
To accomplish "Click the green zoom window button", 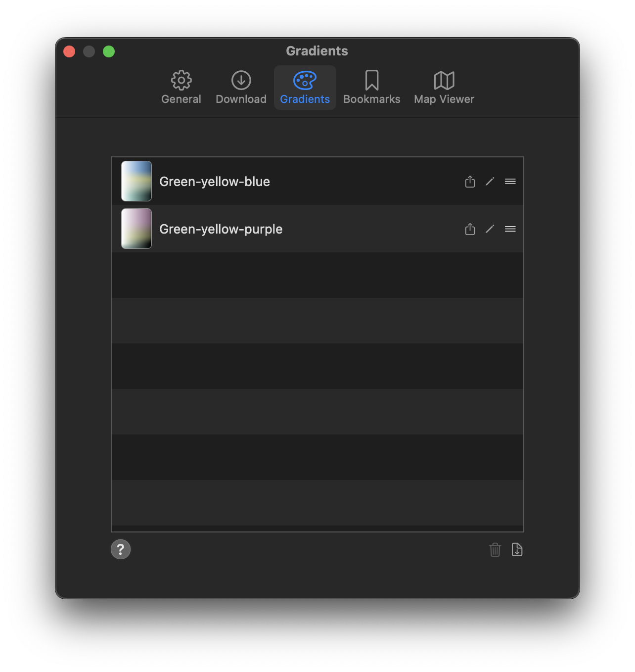I will pos(109,51).
